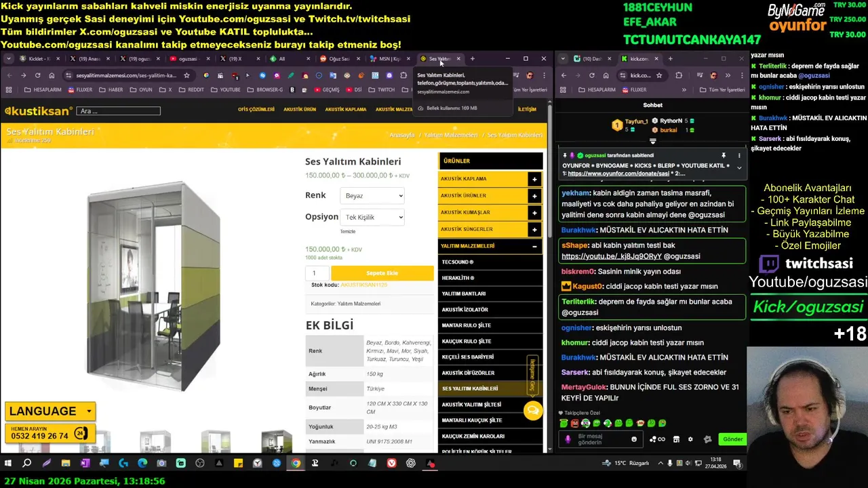Click the bookmark star in the sesyalitimmalzemesi address bar
The image size is (868, 488).
coord(187,75)
